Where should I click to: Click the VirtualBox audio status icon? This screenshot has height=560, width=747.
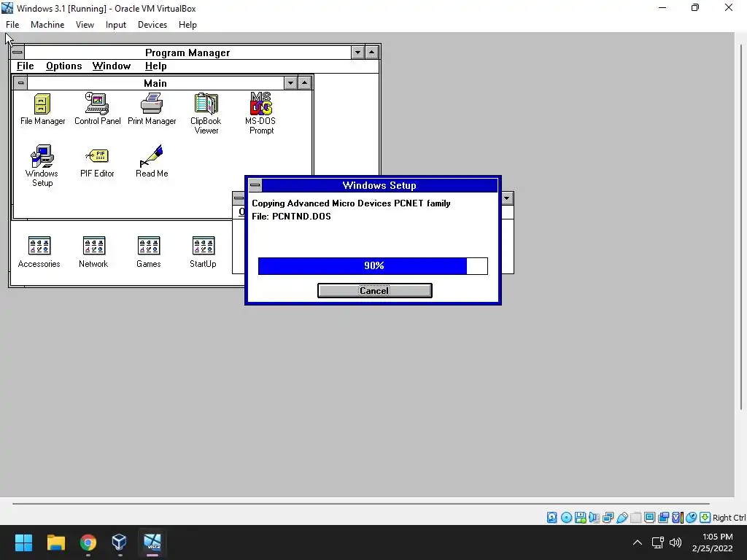pos(594,518)
